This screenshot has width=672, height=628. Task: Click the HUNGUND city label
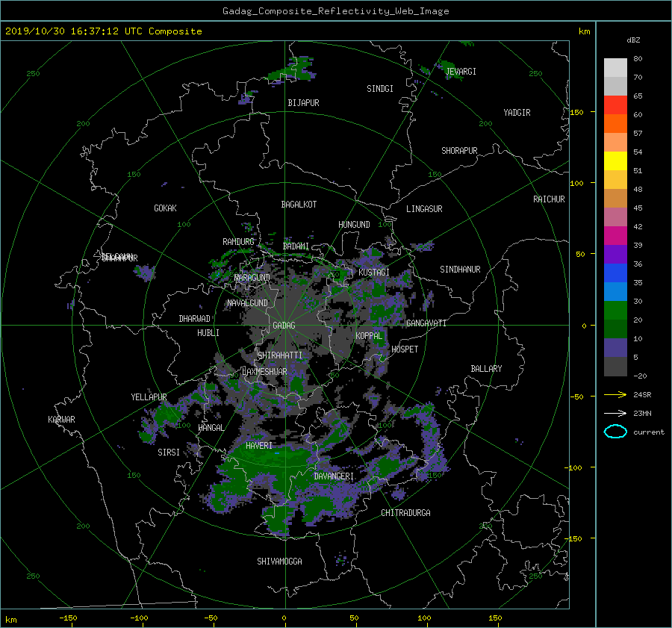pyautogui.click(x=354, y=225)
